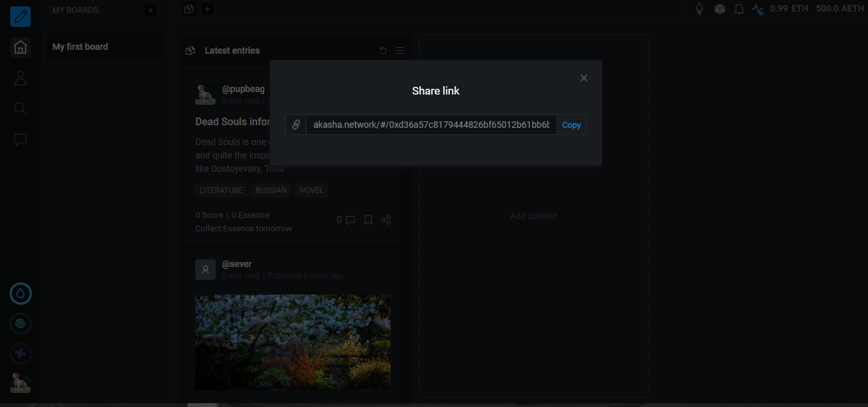Click the LITERATURE tag

[x=221, y=190]
